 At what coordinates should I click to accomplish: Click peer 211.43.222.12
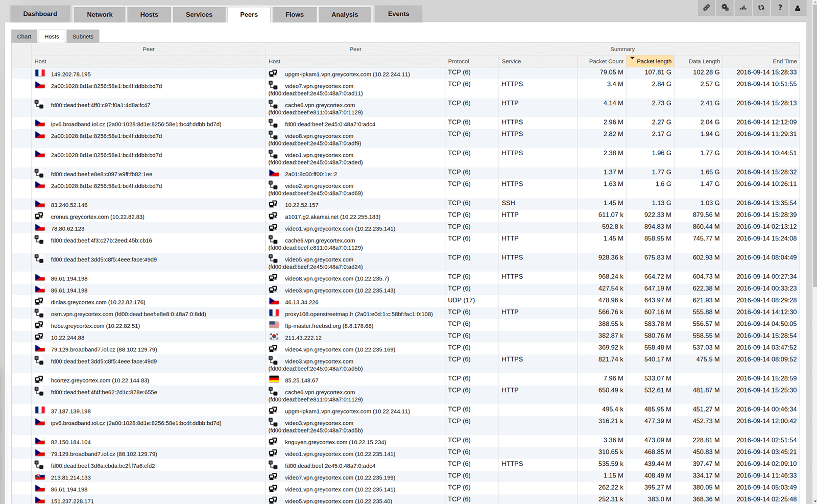coord(303,338)
